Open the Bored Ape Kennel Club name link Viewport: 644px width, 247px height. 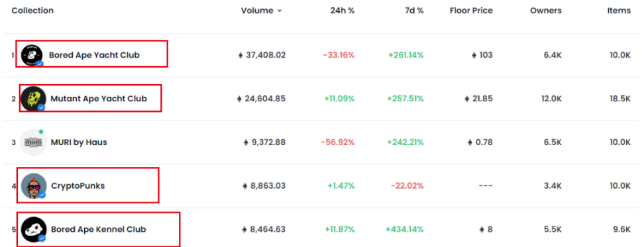pyautogui.click(x=99, y=229)
